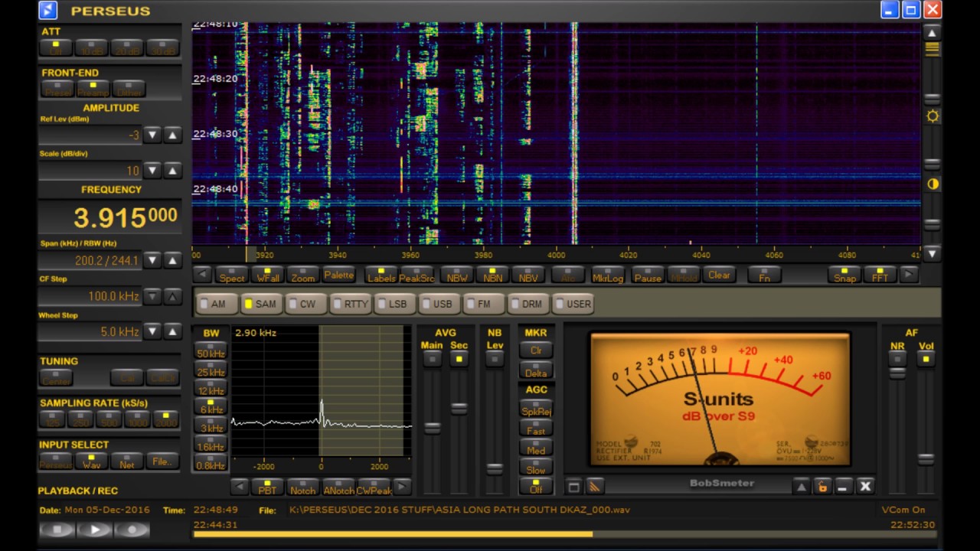Select the 25 kHz bandwidth
This screenshot has width=980, height=551.
coord(211,370)
